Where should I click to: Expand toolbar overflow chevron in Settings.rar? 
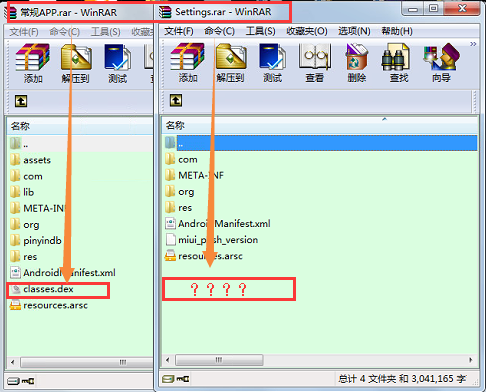pyautogui.click(x=473, y=44)
